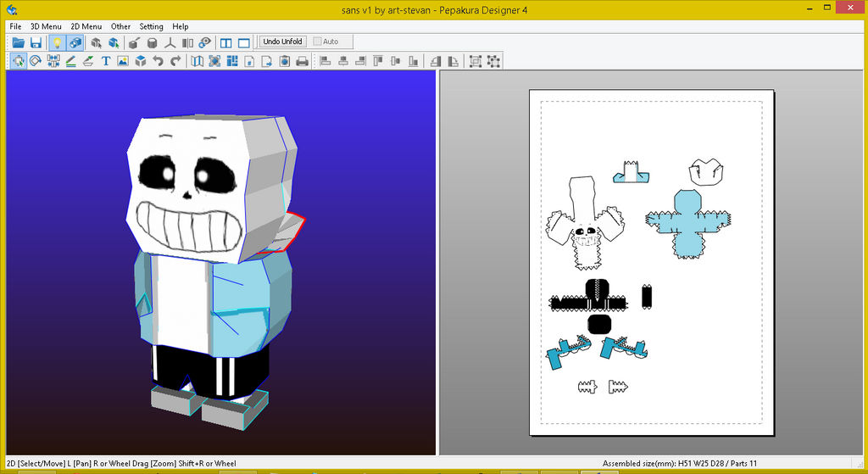Click the align bottom icon

click(x=413, y=61)
